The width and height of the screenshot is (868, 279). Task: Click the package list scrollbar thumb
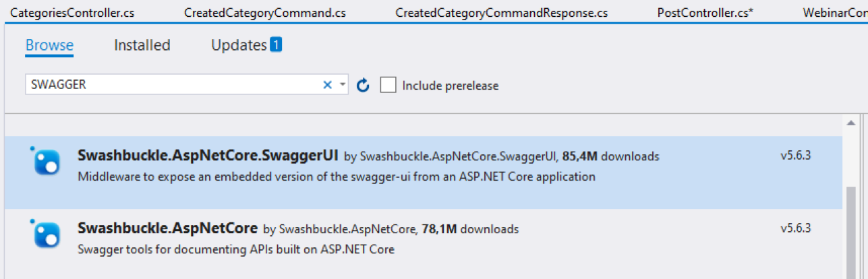pos(852,232)
